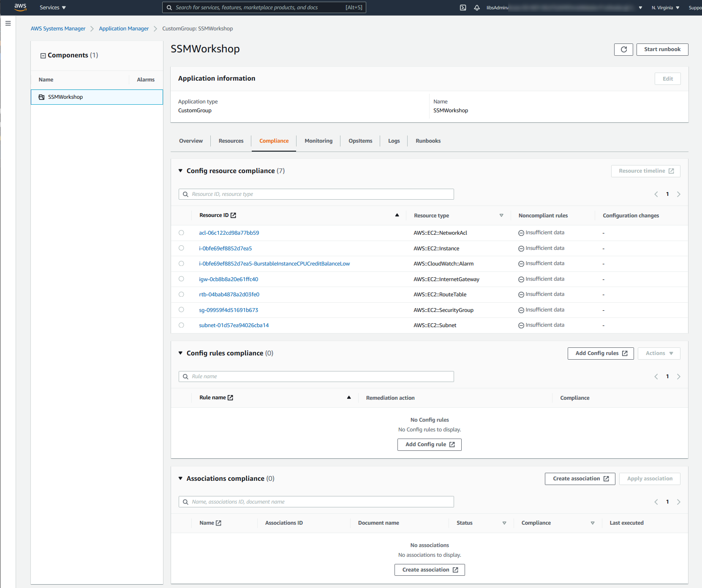Image resolution: width=702 pixels, height=588 pixels.
Task: Click Add Config rule button in empty table
Action: (x=430, y=444)
